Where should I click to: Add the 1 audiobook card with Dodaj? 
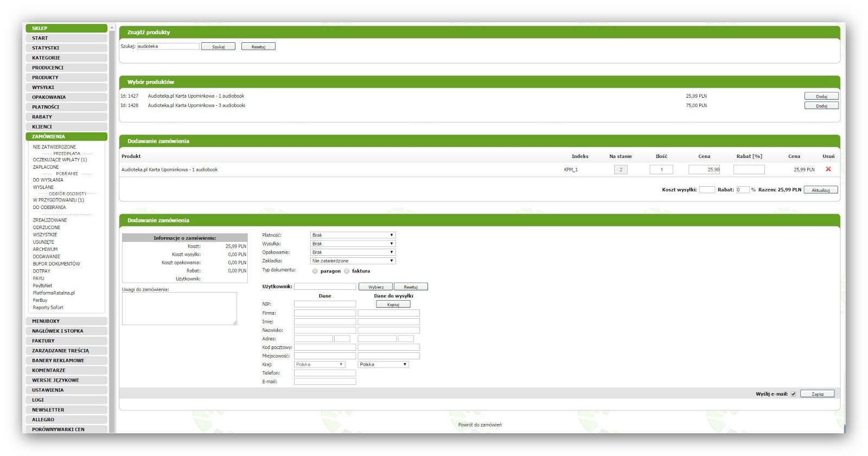(x=821, y=96)
